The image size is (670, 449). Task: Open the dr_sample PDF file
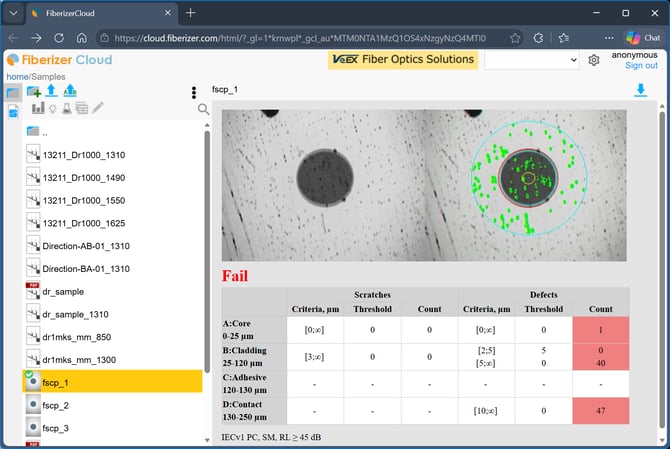click(x=113, y=291)
